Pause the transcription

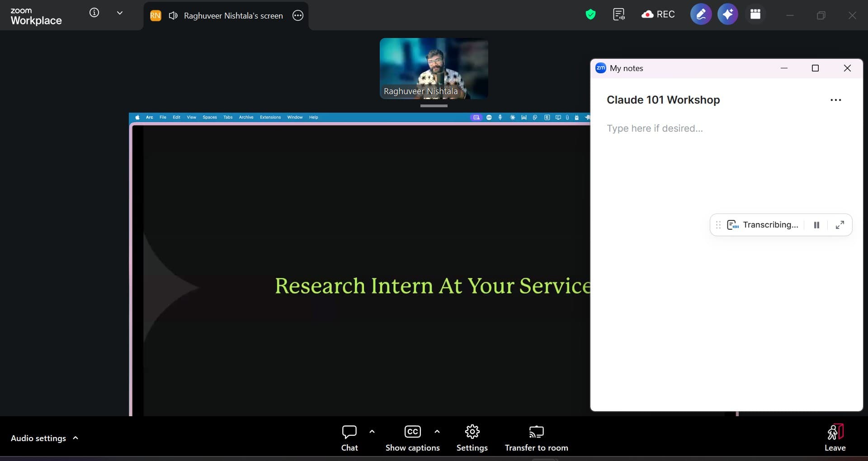coord(816,225)
